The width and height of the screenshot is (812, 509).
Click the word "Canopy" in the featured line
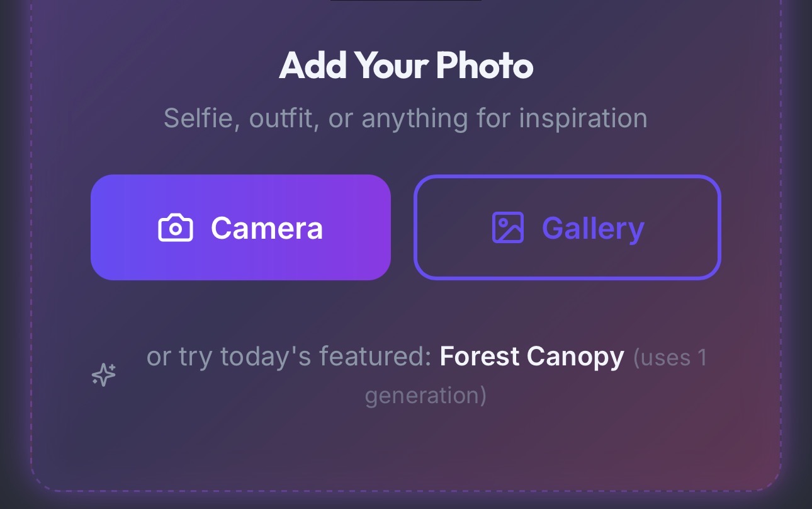point(575,357)
